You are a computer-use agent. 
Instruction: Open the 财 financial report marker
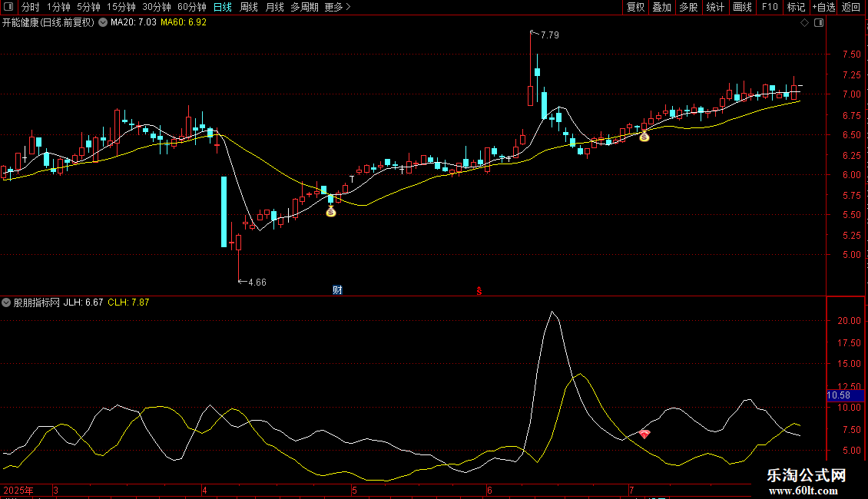coord(337,290)
